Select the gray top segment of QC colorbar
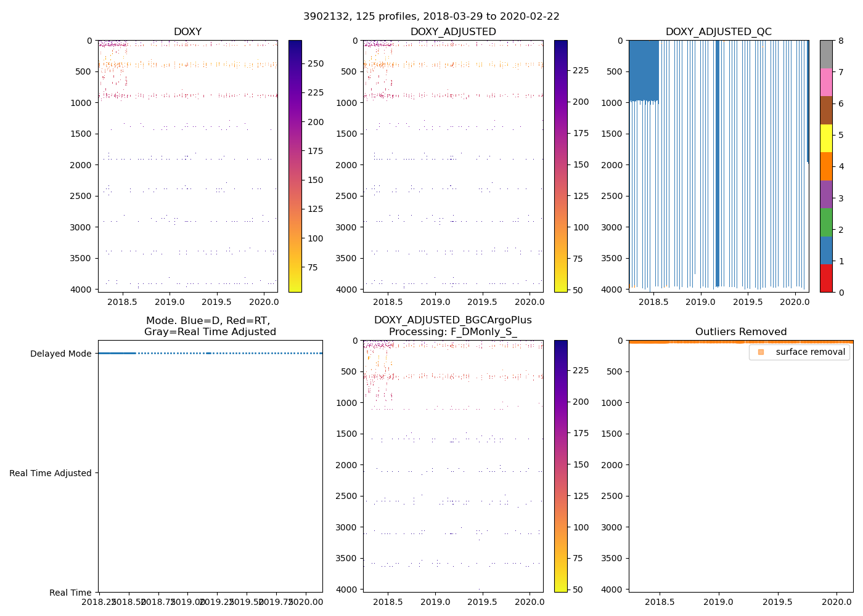863x616 pixels. 826,54
